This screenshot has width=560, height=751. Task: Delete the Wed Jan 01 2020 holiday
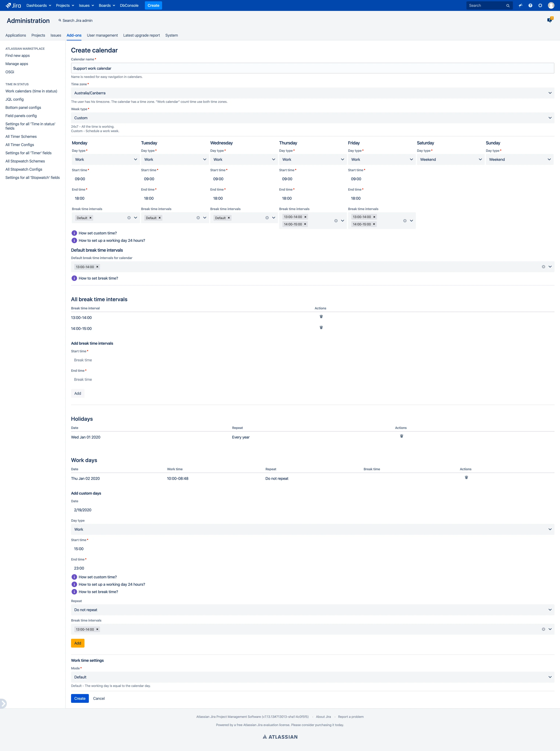pyautogui.click(x=401, y=436)
